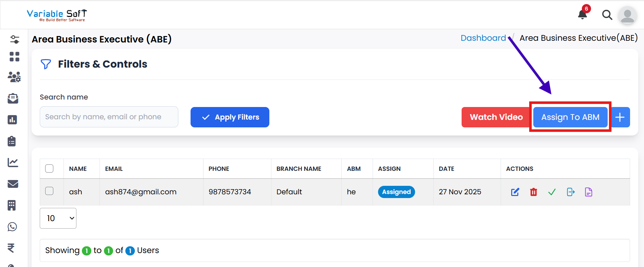Open the sliders settings icon in sidebar

tap(15, 39)
